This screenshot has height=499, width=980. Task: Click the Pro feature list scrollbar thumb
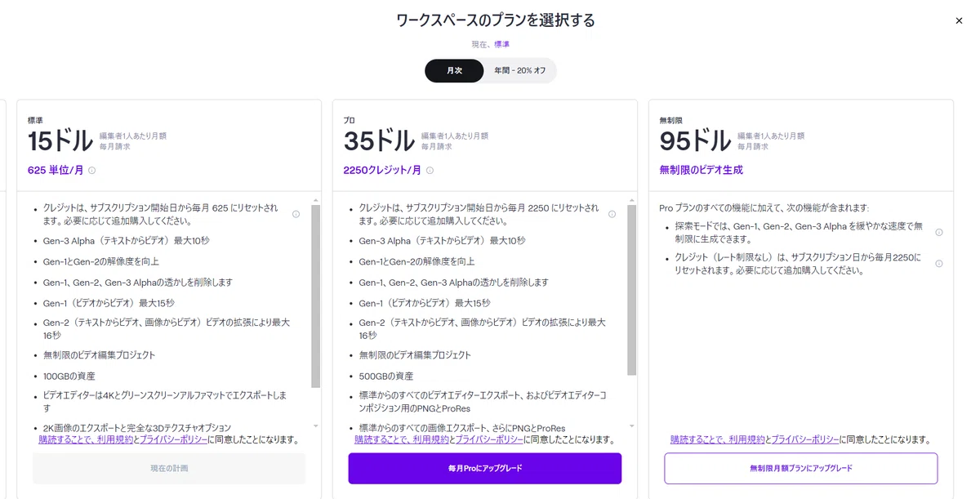click(632, 291)
